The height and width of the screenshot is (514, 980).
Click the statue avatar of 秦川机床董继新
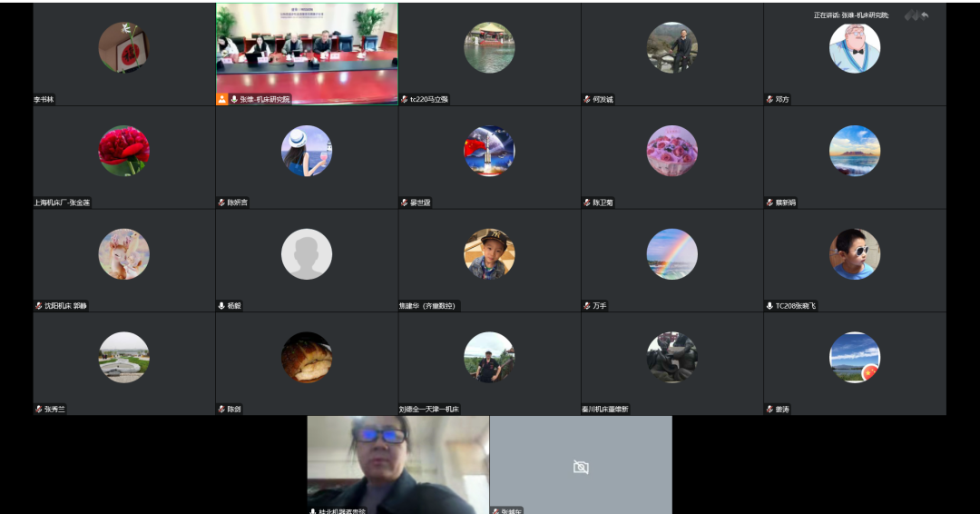coord(671,357)
